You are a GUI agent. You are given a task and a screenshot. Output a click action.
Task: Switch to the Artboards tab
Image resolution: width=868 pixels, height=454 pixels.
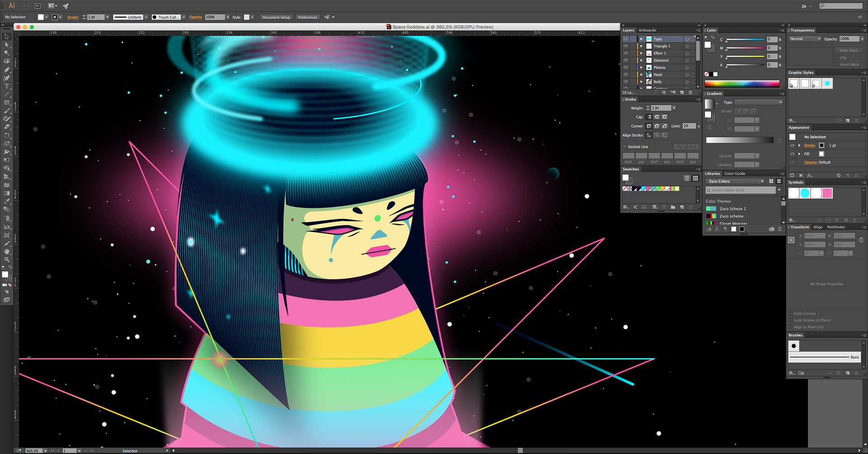pos(647,30)
